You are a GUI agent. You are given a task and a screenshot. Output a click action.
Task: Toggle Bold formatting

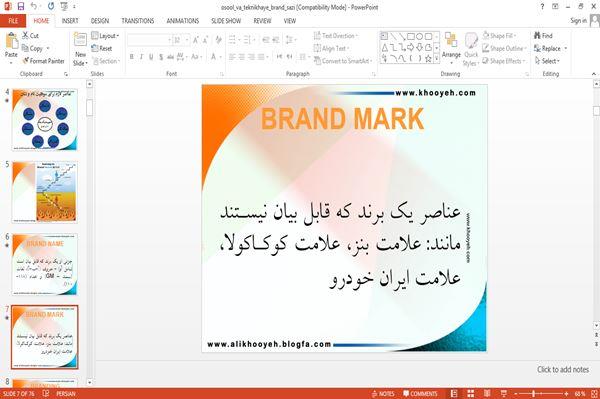tap(132, 57)
